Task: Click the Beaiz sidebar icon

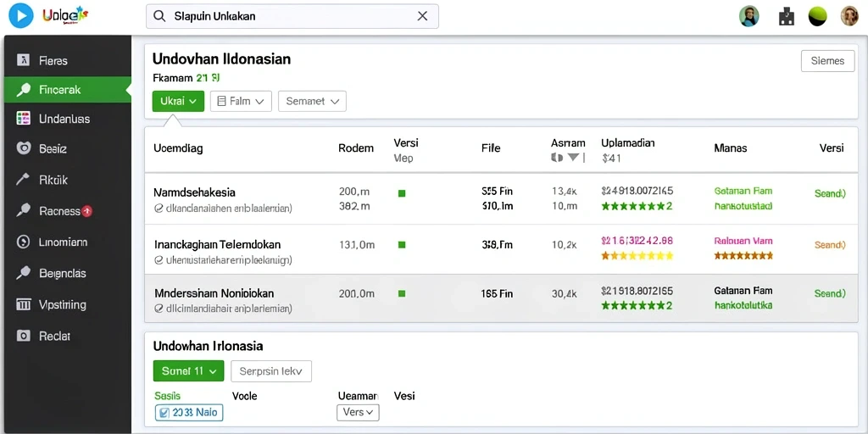Action: pos(23,148)
